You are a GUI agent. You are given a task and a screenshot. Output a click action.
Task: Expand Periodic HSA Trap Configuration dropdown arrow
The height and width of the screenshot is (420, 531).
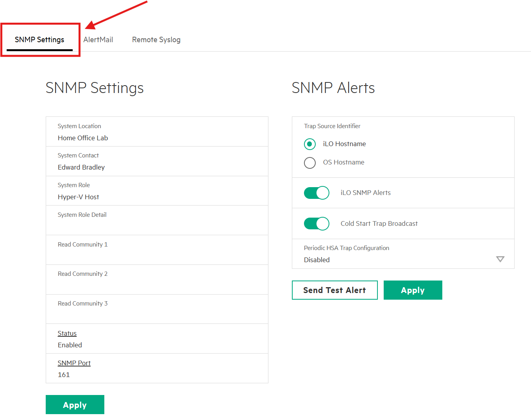[500, 259]
